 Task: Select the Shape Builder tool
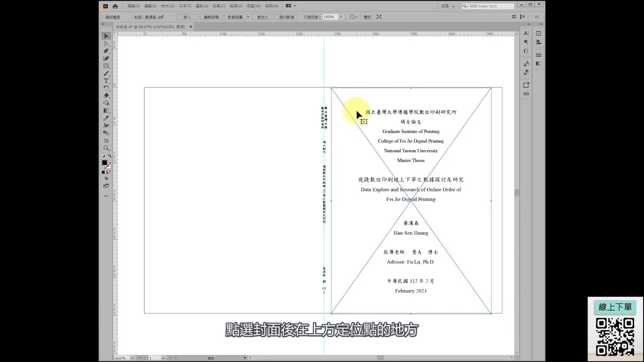106,103
